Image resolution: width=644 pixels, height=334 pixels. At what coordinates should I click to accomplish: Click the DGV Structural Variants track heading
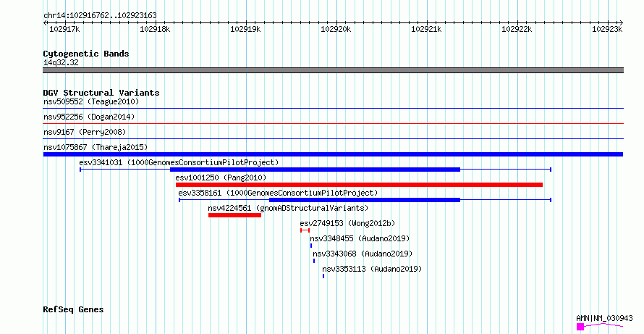point(101,93)
